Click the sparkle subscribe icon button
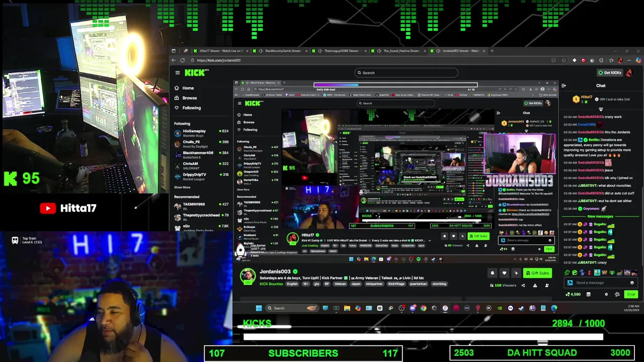This screenshot has width=644, height=362. point(516,273)
